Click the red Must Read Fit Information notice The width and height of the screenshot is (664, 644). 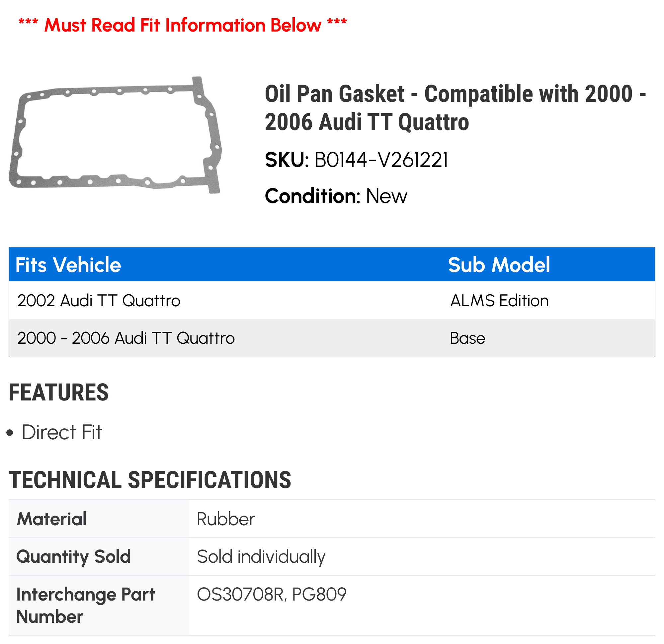coord(183,25)
